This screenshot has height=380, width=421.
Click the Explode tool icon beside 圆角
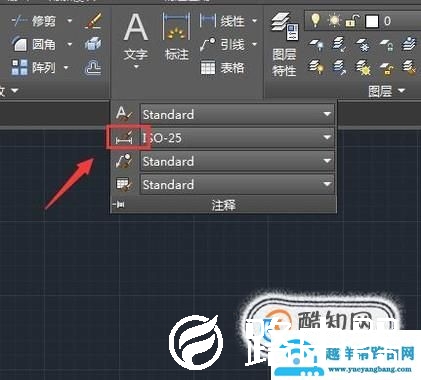tap(93, 44)
